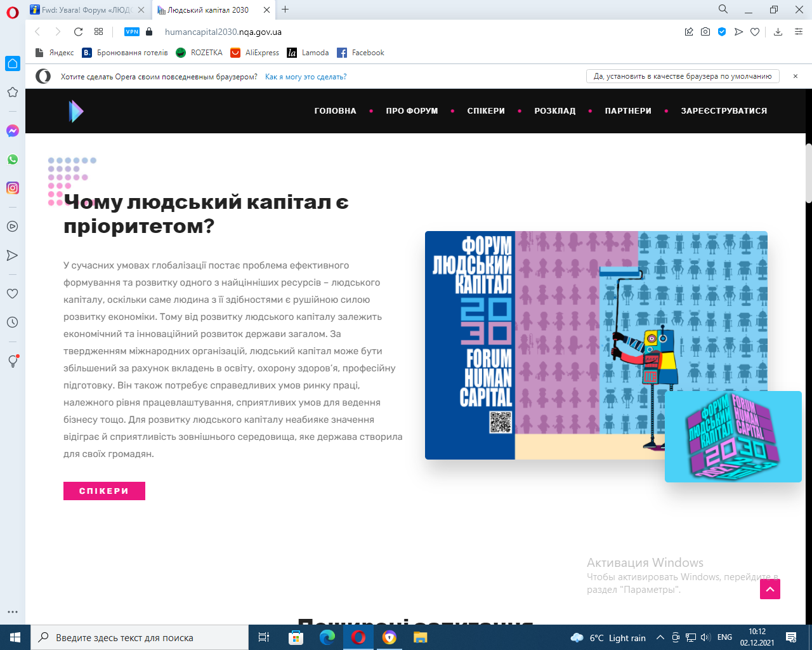Open Bookmarks star in the sidebar
This screenshot has width=812, height=650.
[13, 92]
